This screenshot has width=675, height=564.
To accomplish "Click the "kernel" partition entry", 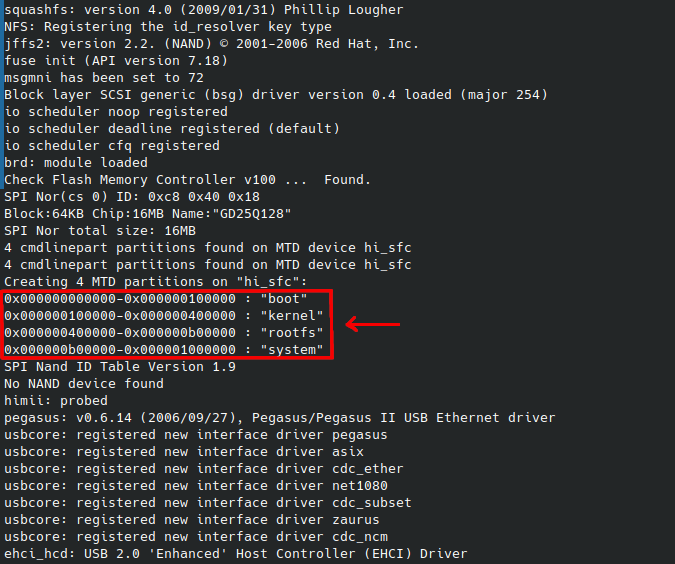I will point(163,316).
